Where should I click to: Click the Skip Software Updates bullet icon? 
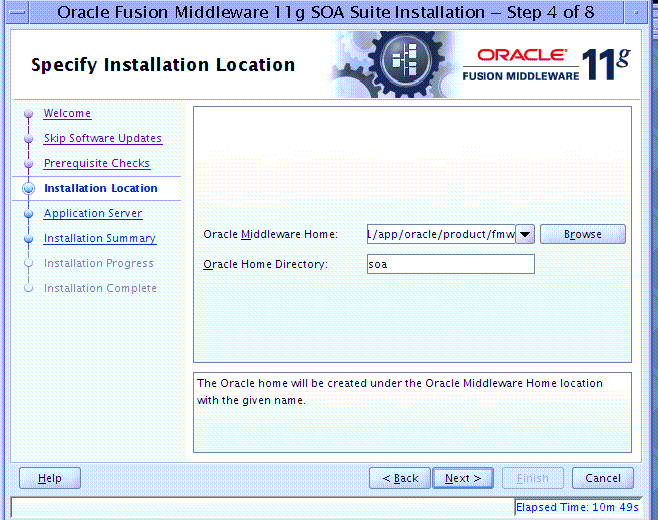coord(29,138)
